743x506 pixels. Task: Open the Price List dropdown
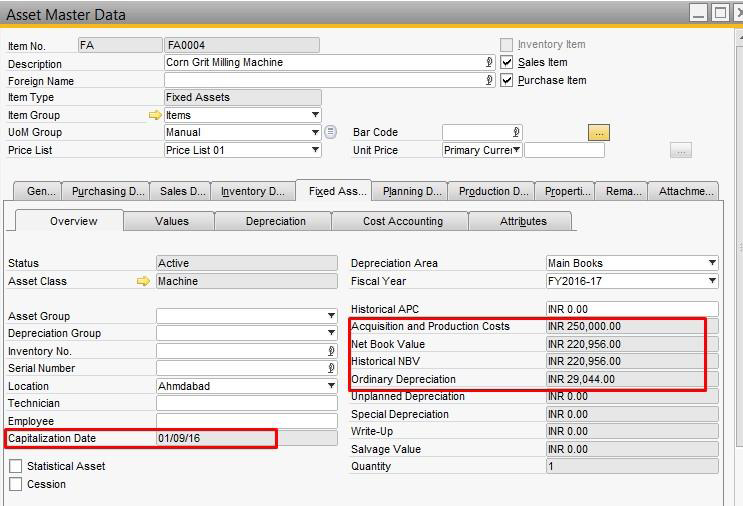coord(315,150)
